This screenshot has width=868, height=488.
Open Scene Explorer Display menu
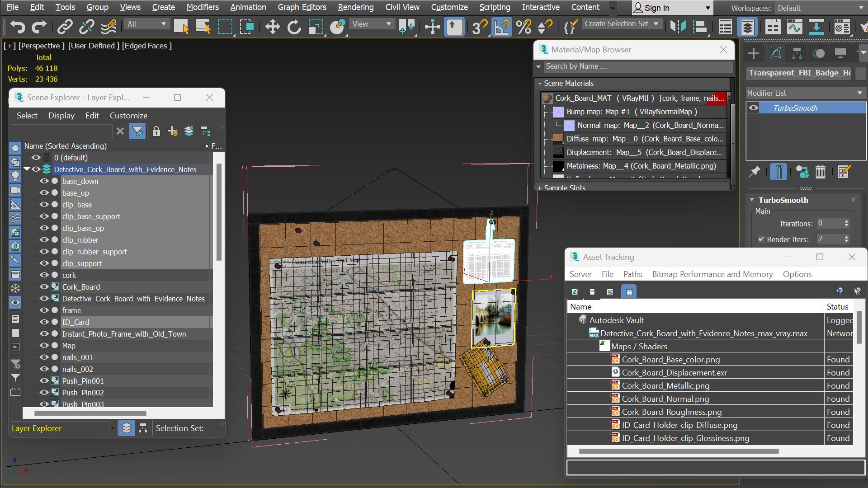coord(61,115)
